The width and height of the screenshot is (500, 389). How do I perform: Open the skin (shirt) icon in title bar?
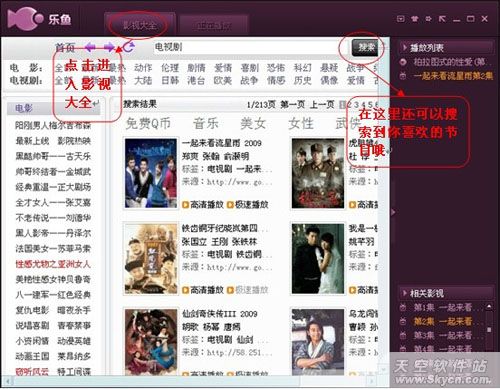(x=415, y=19)
